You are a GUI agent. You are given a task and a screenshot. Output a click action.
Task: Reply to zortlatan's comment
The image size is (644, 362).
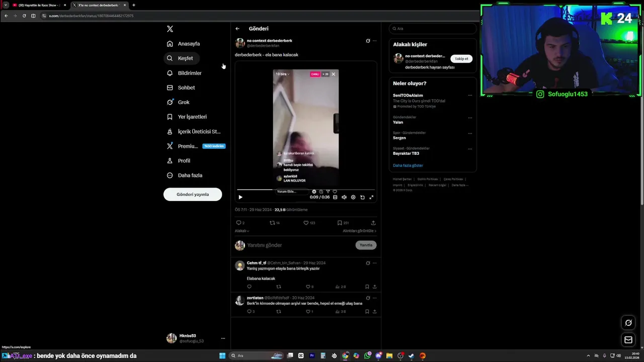251,311
